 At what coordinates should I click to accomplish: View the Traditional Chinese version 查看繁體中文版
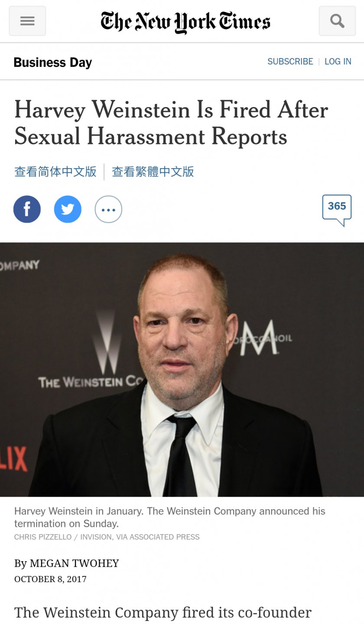tap(153, 172)
